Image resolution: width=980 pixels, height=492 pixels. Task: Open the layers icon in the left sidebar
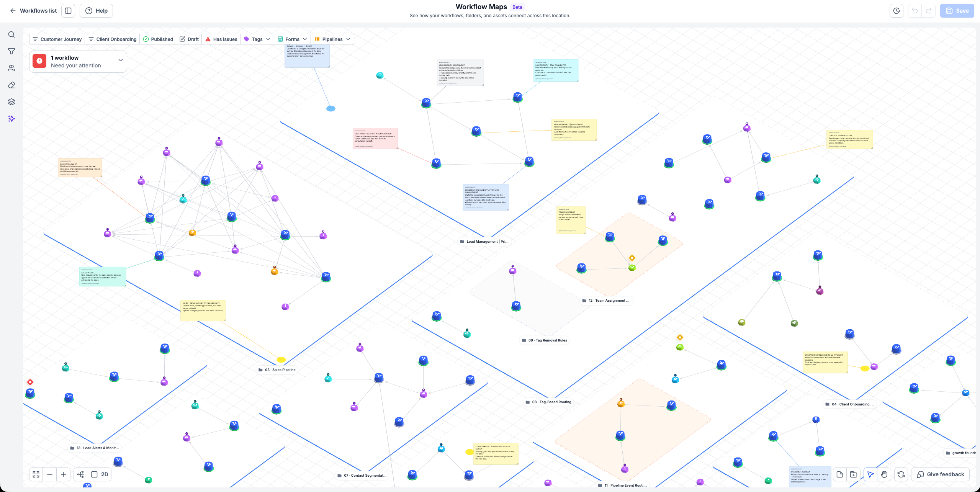(11, 102)
